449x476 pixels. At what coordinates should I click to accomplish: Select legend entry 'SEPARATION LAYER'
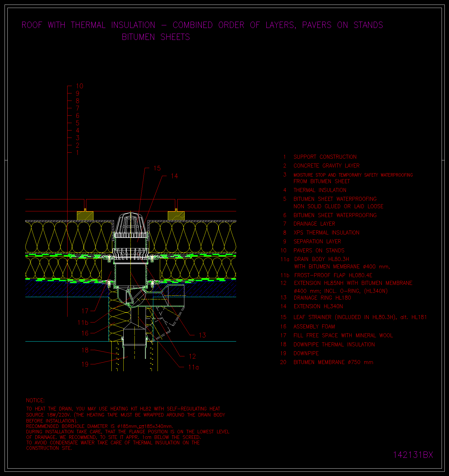(317, 242)
